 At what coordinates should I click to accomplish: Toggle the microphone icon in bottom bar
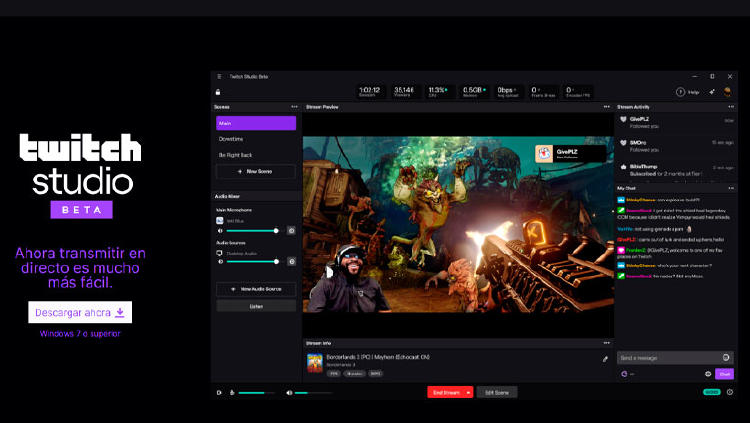232,392
